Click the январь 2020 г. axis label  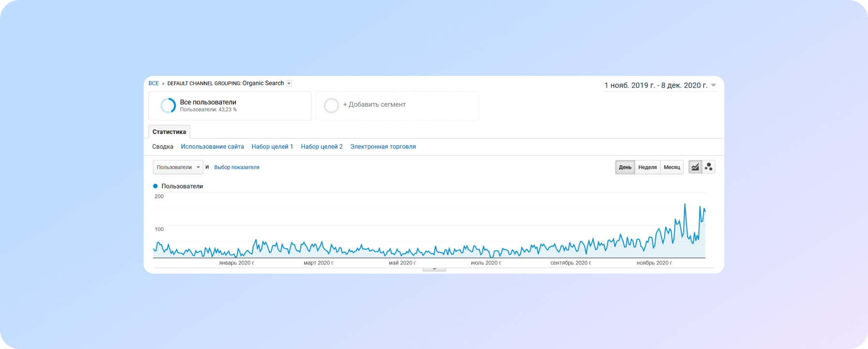click(236, 263)
